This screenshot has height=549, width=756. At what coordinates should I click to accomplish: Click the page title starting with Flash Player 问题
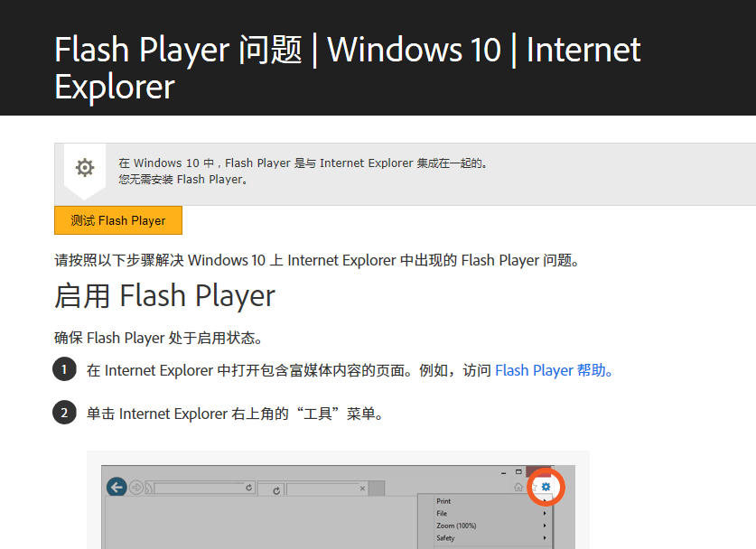tap(348, 68)
